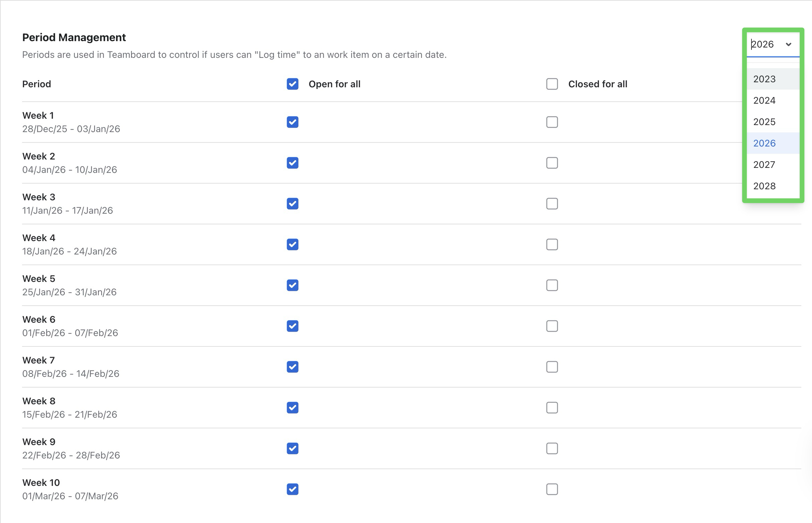812x523 pixels.
Task: Uncheck Week 10 open checkbox
Action: pos(292,489)
